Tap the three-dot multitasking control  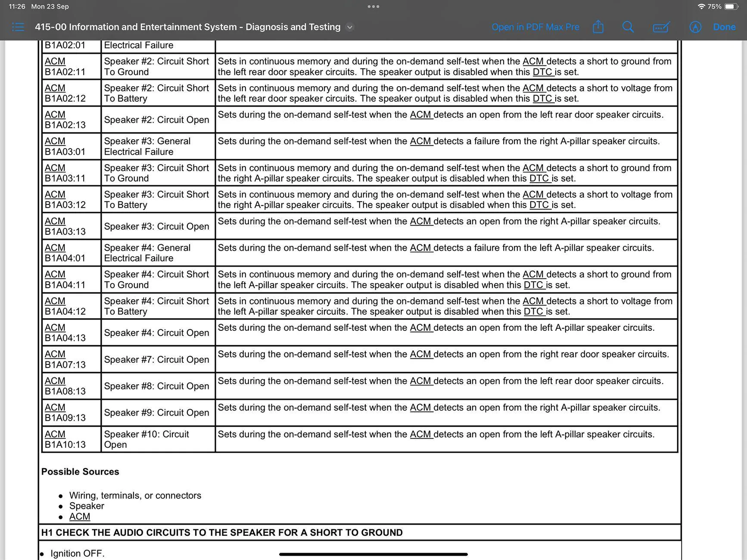[x=373, y=6]
